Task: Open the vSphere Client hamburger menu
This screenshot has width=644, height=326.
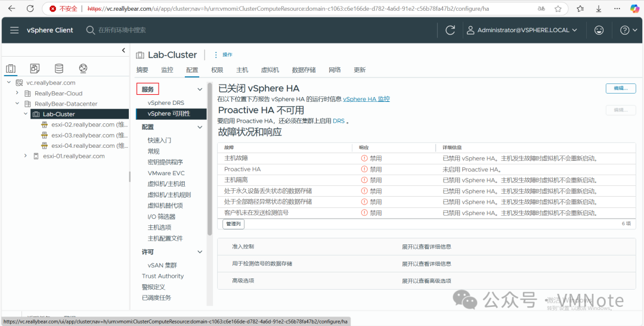Action: click(x=14, y=30)
